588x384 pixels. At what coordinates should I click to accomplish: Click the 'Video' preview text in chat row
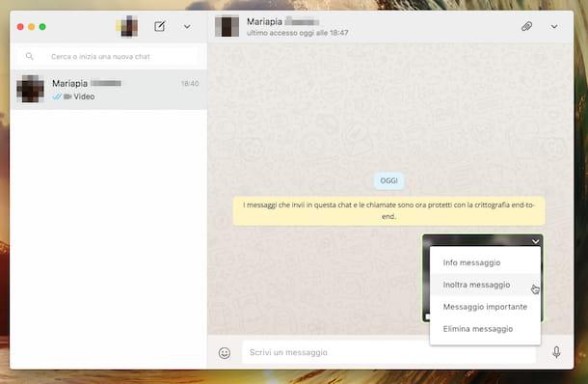84,96
